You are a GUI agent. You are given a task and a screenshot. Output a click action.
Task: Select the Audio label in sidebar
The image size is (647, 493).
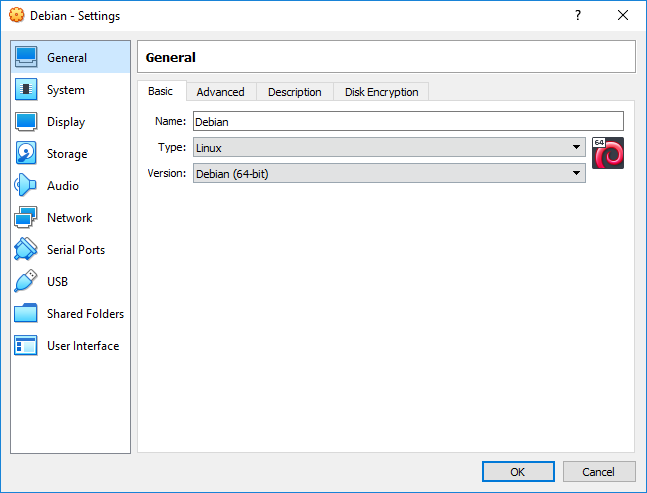[63, 186]
